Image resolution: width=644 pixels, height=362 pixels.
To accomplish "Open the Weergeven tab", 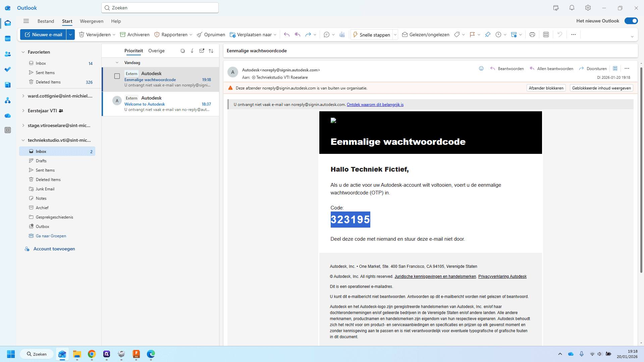I will tap(92, 21).
